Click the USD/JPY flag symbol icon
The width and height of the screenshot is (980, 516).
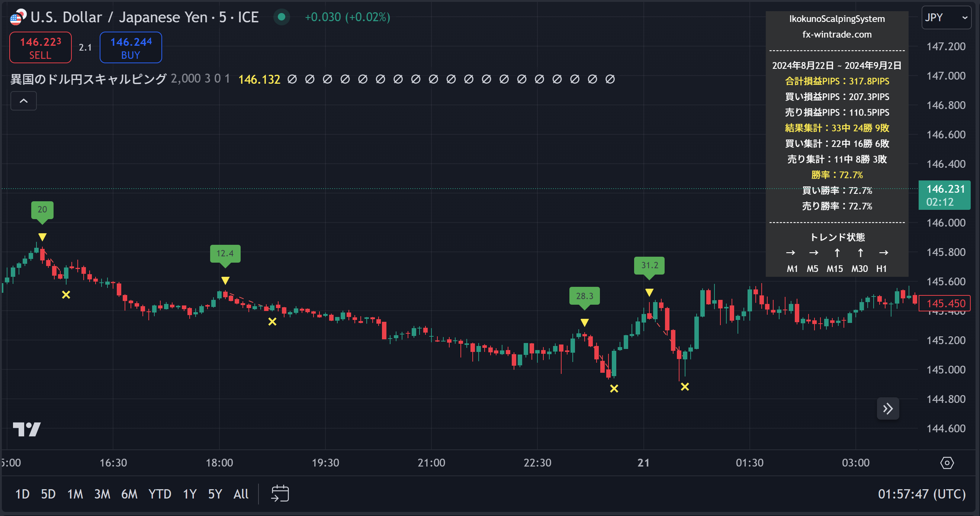tap(17, 17)
